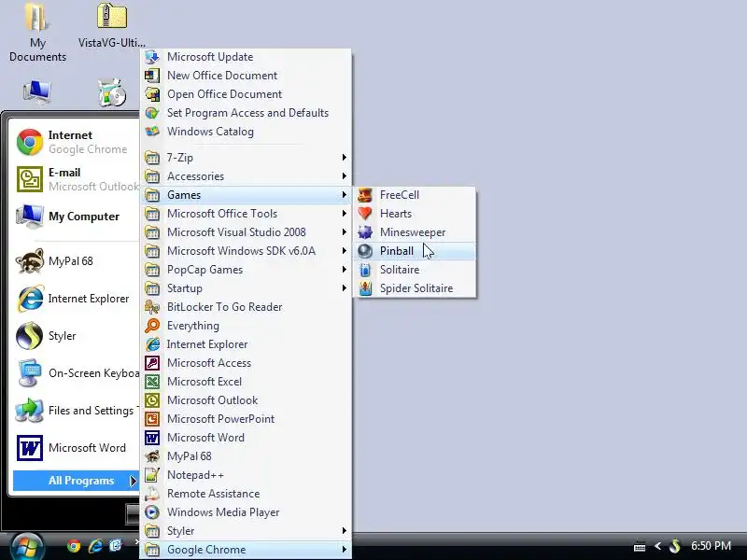Image resolution: width=747 pixels, height=560 pixels.
Task: Show hidden tray icons arrow
Action: (658, 546)
